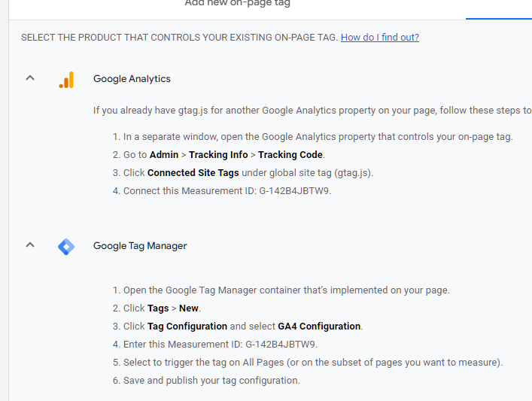Click the Measurement ID in Google Analytics steps
The height and width of the screenshot is (401, 532).
[x=288, y=191]
